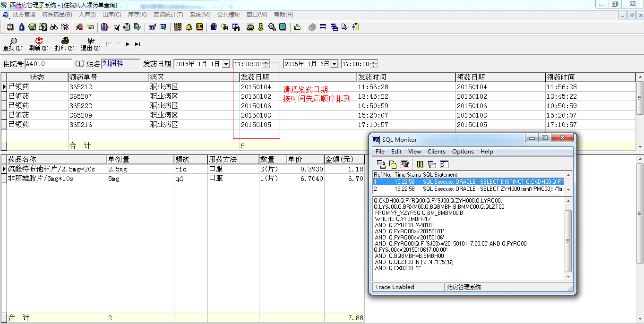Click the 刷新 (Refresh) icon
The width and height of the screenshot is (644, 324).
point(39,42)
